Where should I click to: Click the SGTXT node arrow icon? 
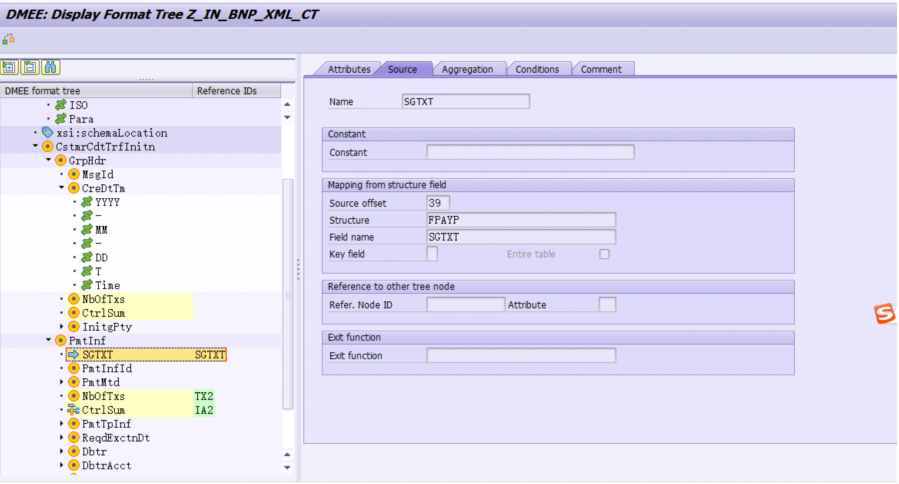coord(73,354)
